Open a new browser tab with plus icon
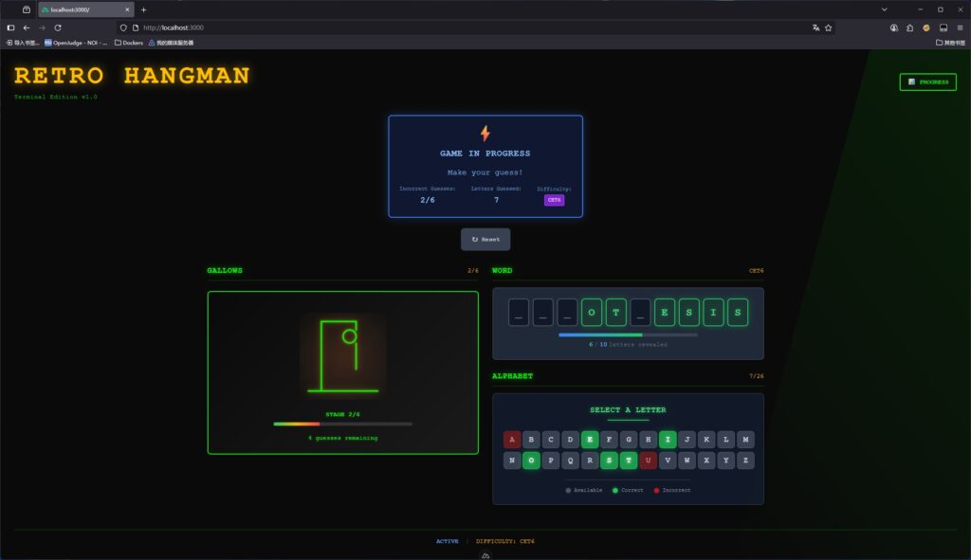Screen dimensions: 971x560 [143, 9]
